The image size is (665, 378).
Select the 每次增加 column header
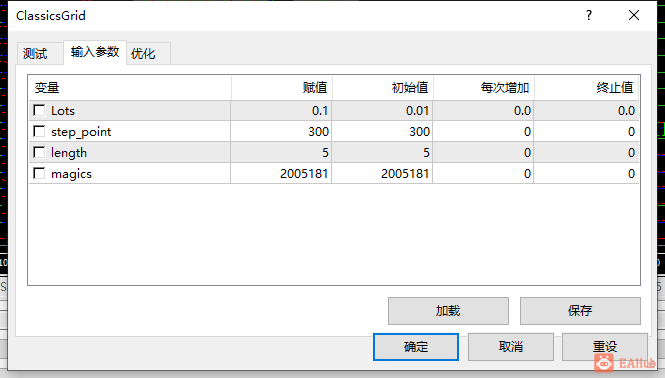click(x=483, y=88)
